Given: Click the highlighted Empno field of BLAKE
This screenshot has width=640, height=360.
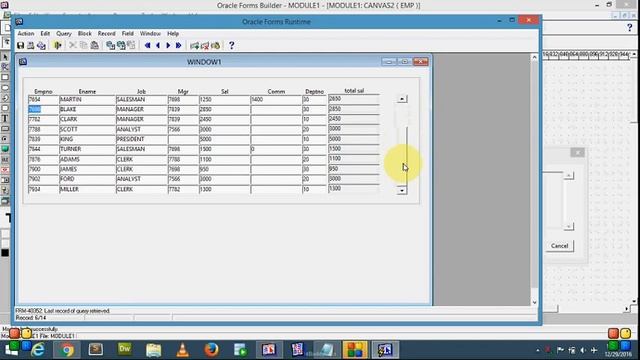Looking at the screenshot, I should click(43, 109).
